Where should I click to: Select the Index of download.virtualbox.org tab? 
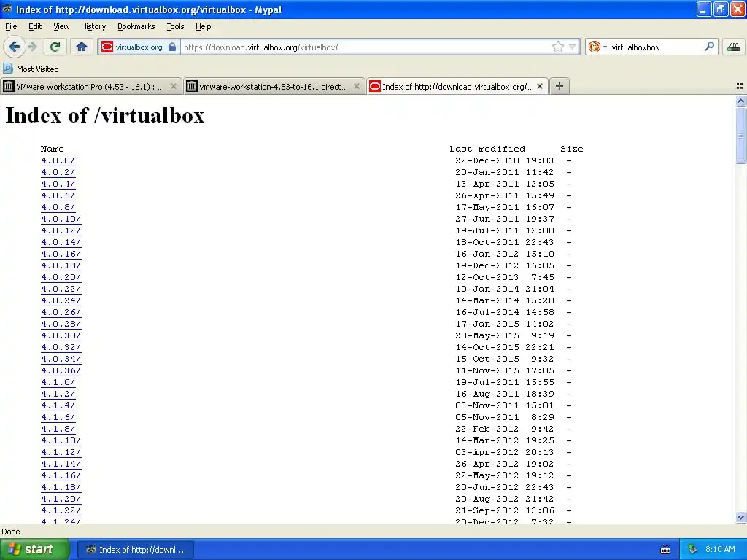point(457,86)
